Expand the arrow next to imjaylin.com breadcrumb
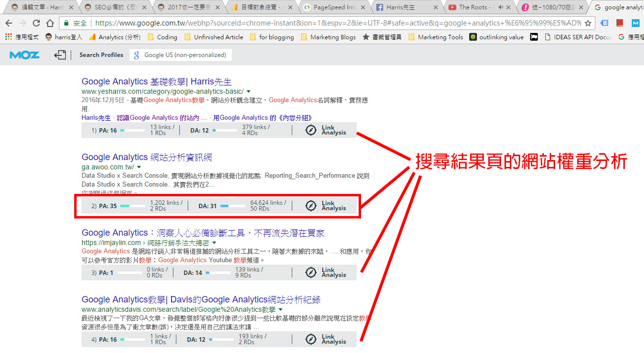Screen dimensions: 644x353 pyautogui.click(x=214, y=243)
